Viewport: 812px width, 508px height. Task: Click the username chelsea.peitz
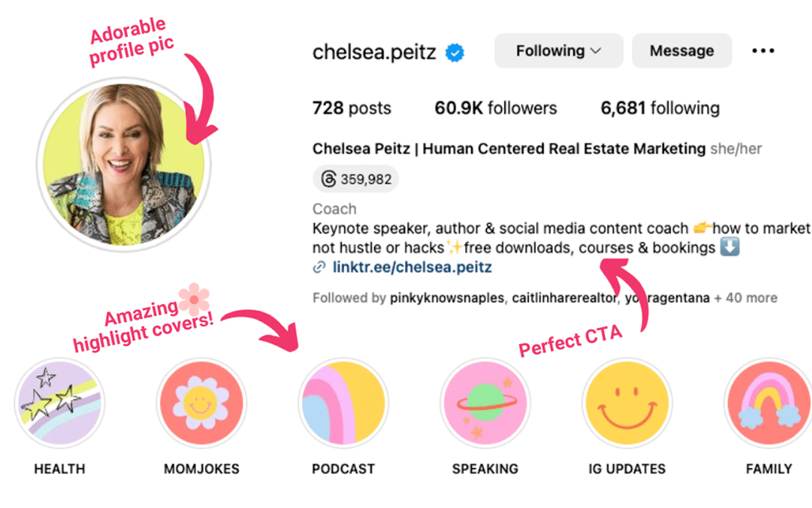[375, 51]
